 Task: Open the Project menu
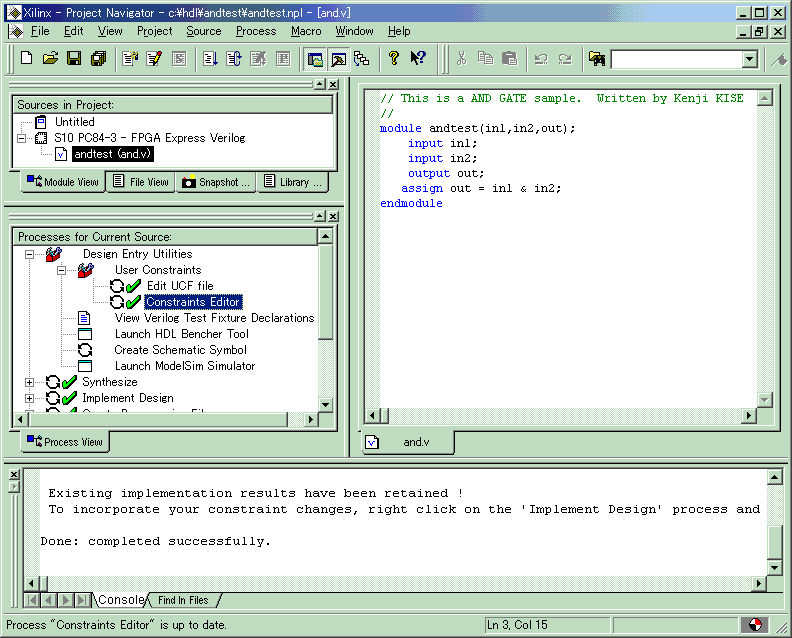pyautogui.click(x=155, y=31)
